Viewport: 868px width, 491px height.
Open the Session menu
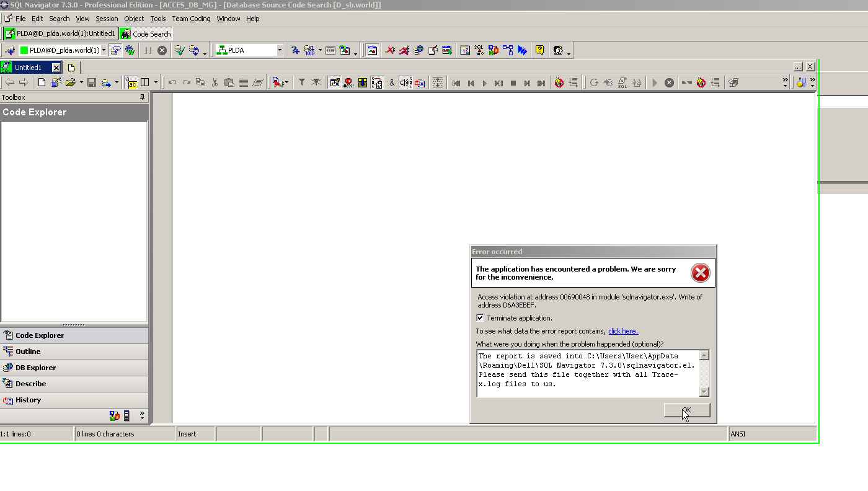click(107, 19)
